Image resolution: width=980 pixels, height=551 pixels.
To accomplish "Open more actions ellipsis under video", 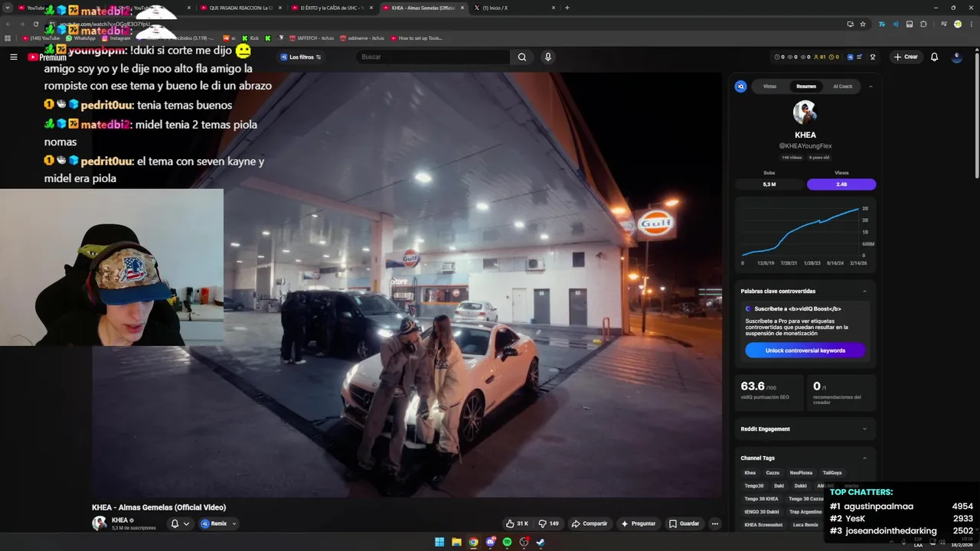I will [x=714, y=523].
